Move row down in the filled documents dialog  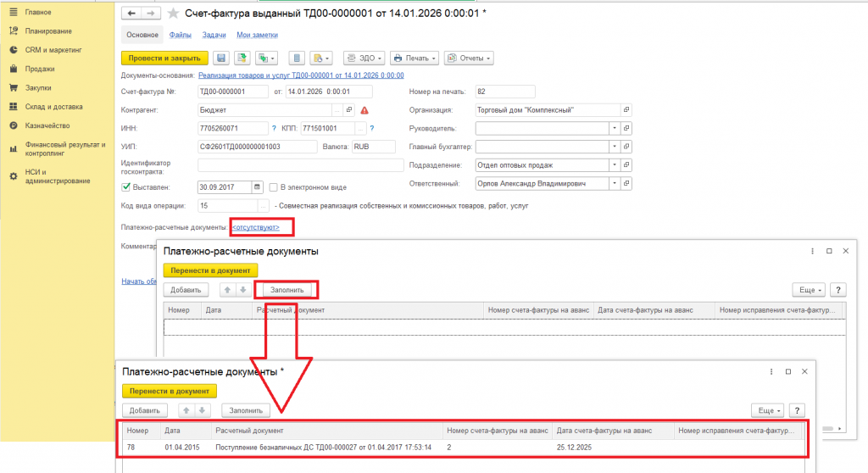[202, 410]
